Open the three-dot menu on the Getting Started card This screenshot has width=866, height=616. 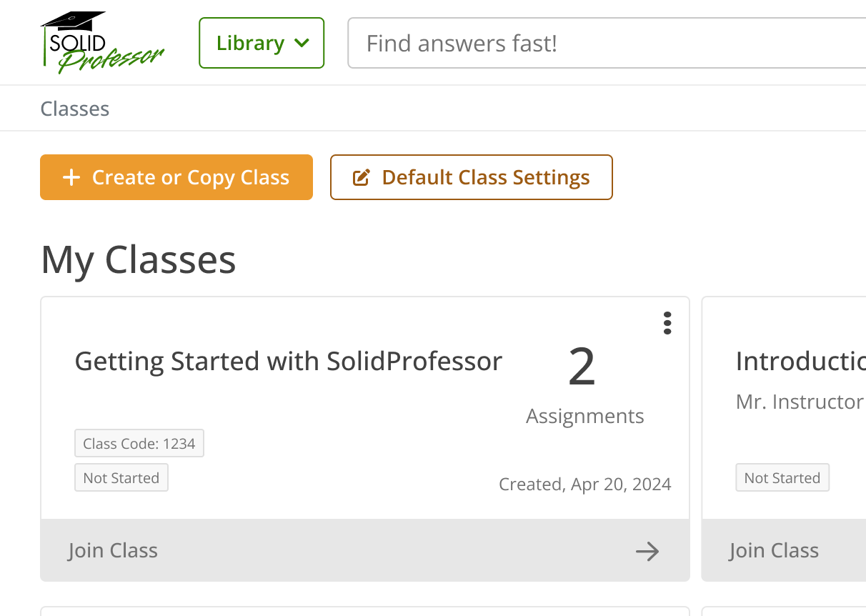667,323
